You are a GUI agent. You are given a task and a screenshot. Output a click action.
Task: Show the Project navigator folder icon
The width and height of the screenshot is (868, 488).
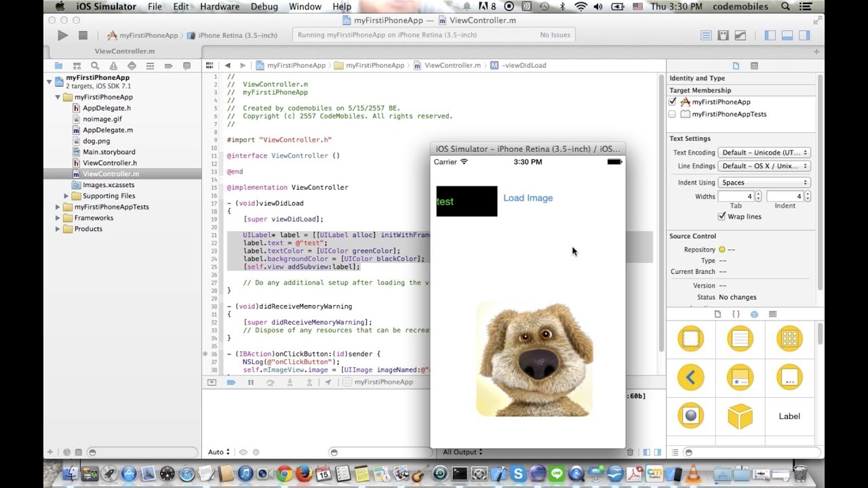pos(58,66)
